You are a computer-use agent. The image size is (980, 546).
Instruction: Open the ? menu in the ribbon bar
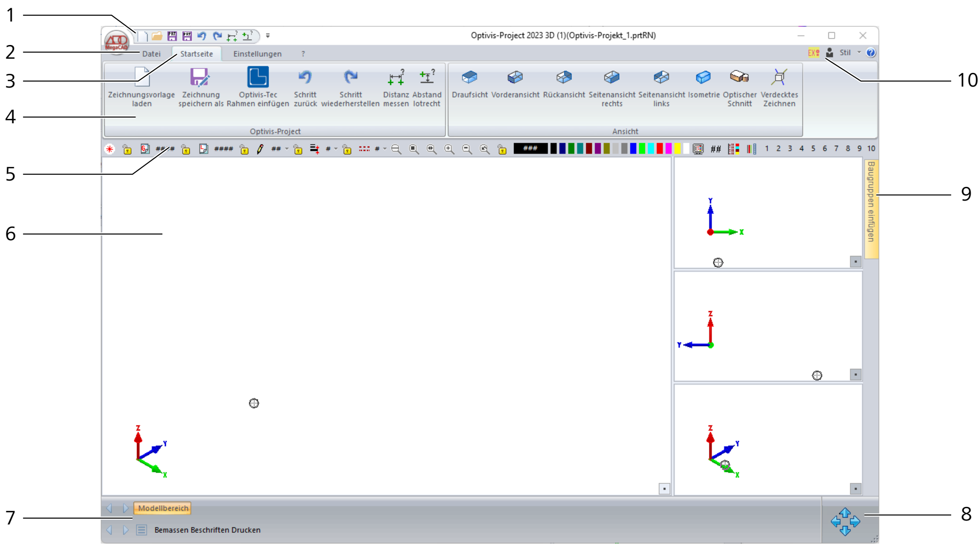(x=303, y=54)
